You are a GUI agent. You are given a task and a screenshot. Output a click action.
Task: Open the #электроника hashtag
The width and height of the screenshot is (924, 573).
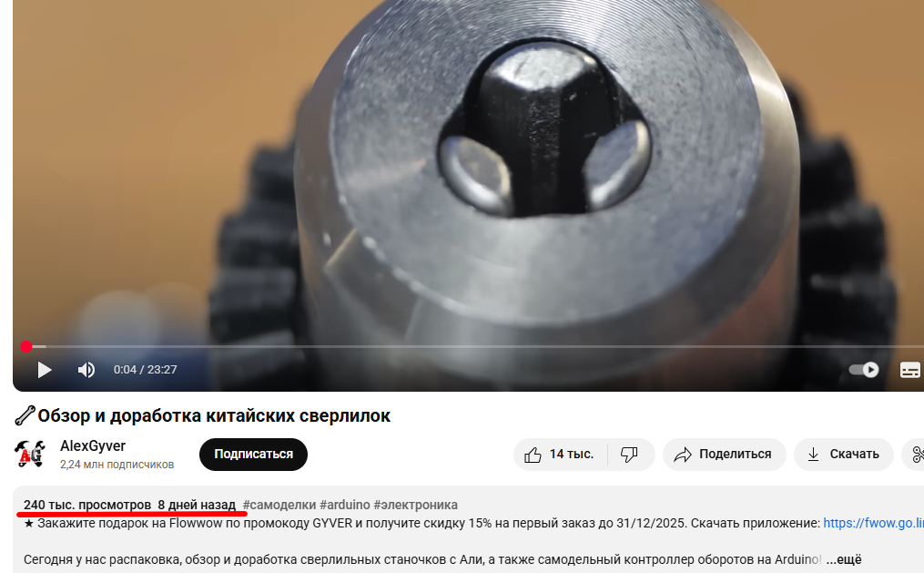(x=415, y=506)
